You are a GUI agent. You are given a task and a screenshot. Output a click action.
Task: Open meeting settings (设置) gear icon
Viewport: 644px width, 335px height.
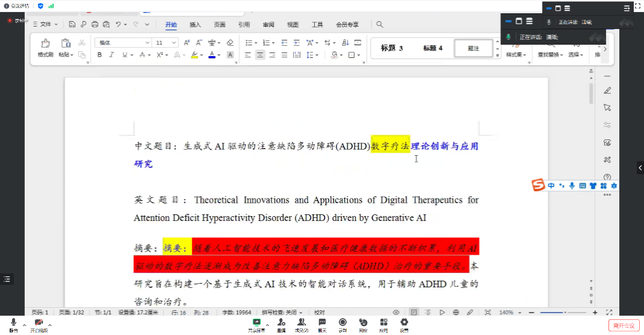coord(404,323)
